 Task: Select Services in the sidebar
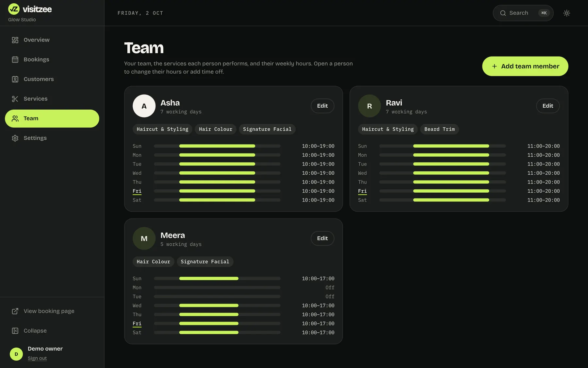pos(52,99)
